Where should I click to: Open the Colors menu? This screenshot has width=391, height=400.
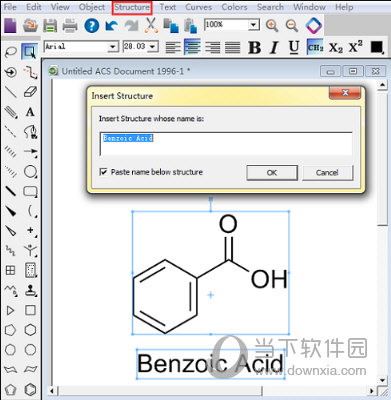click(234, 7)
